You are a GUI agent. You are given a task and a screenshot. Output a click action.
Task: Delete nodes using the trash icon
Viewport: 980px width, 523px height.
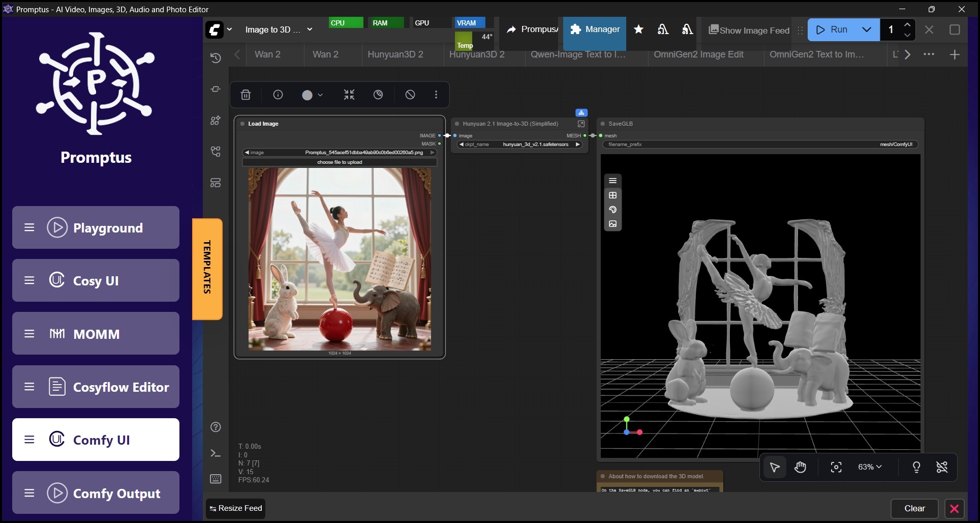(x=246, y=95)
